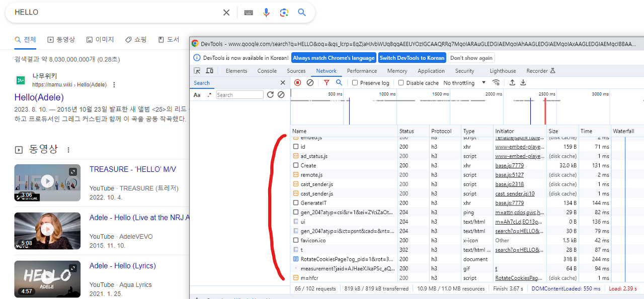Toggle Match Case in search pane
Image resolution: width=644 pixels, height=299 pixels.
[197, 95]
